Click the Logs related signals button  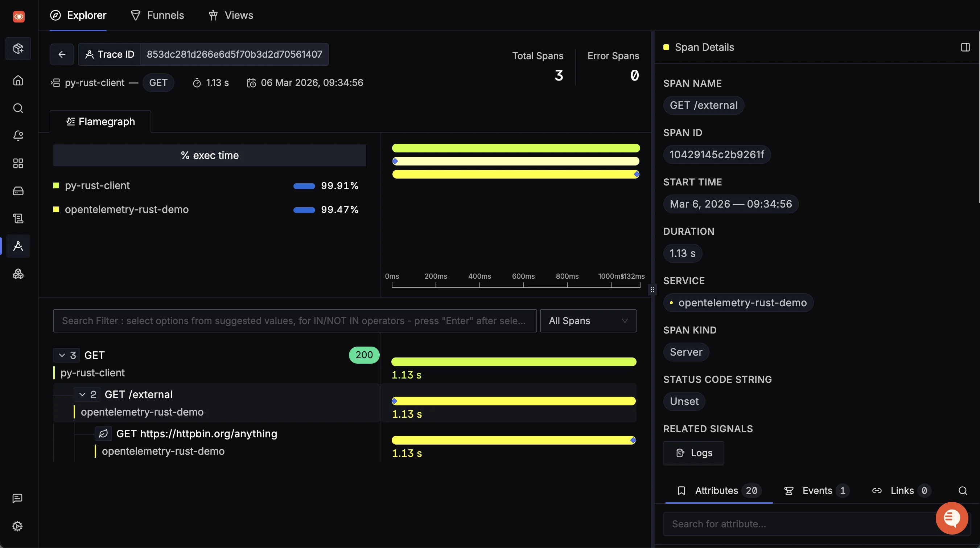point(693,453)
